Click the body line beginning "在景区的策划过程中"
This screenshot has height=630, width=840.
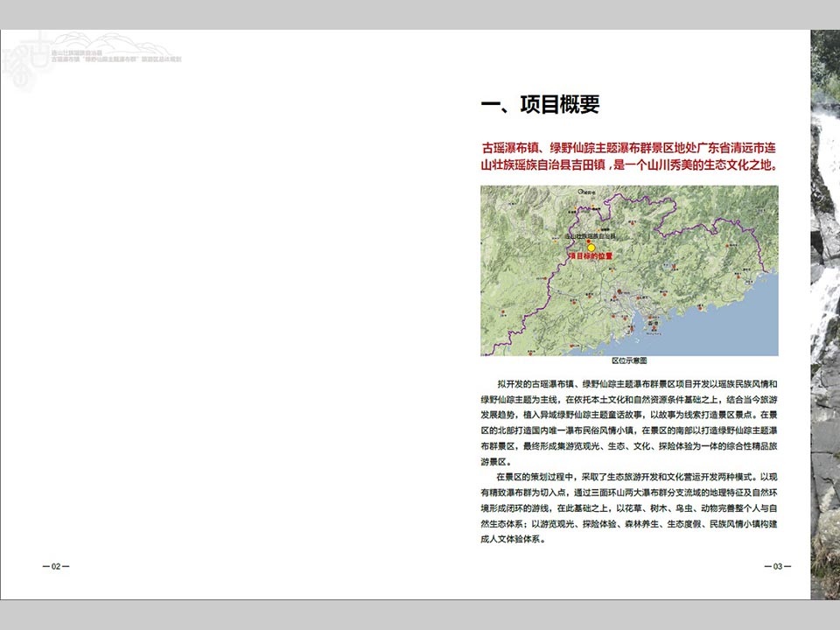[x=637, y=477]
